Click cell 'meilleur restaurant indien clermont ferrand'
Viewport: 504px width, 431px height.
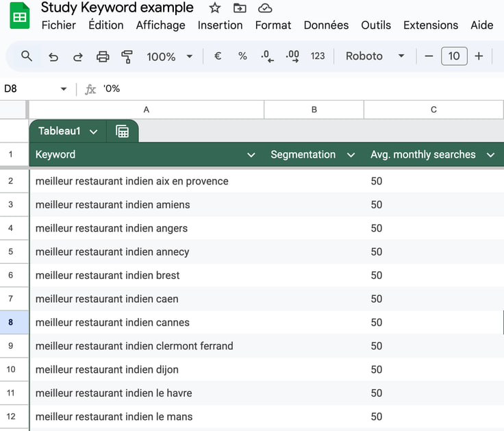[147, 346]
